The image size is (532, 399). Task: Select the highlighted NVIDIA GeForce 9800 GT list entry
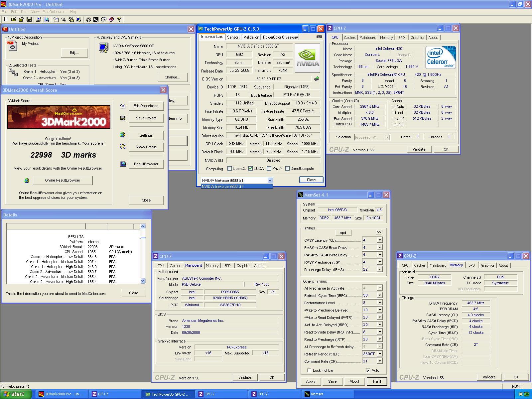[x=237, y=187]
